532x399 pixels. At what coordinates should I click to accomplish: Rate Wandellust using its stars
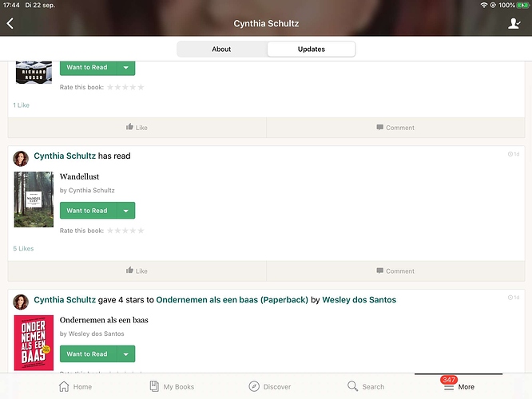pyautogui.click(x=125, y=231)
